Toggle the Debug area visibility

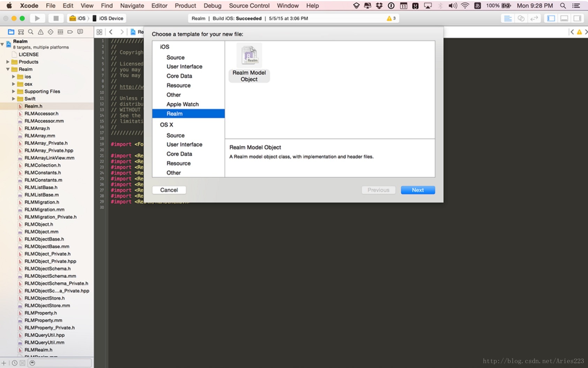(564, 18)
